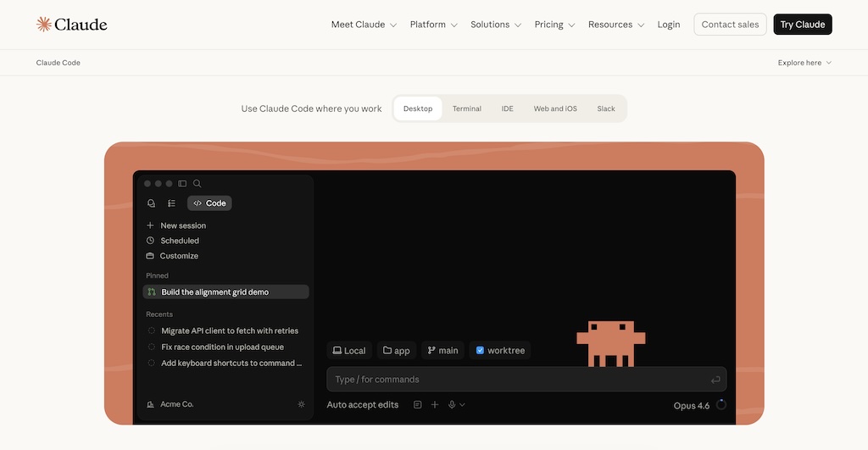
Task: Click the Acme Co. workspace name
Action: (x=177, y=404)
